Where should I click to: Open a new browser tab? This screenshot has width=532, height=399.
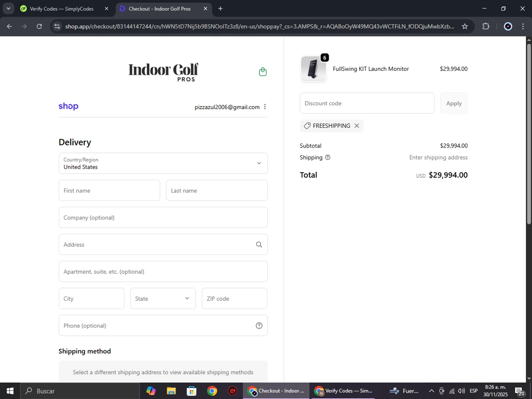[220, 9]
